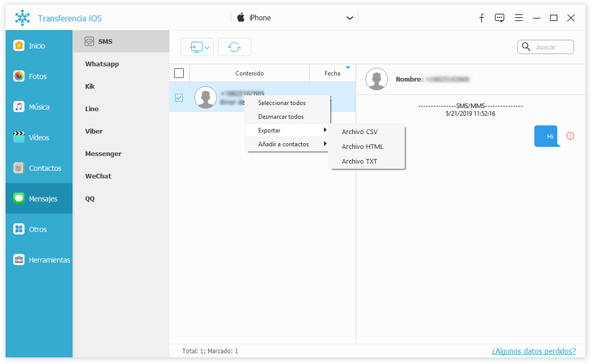Go to Música section

(39, 107)
